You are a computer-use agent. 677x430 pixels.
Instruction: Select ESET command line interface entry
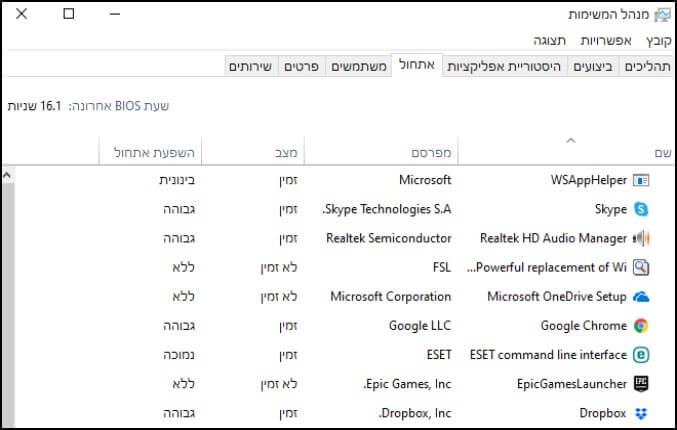click(x=548, y=355)
